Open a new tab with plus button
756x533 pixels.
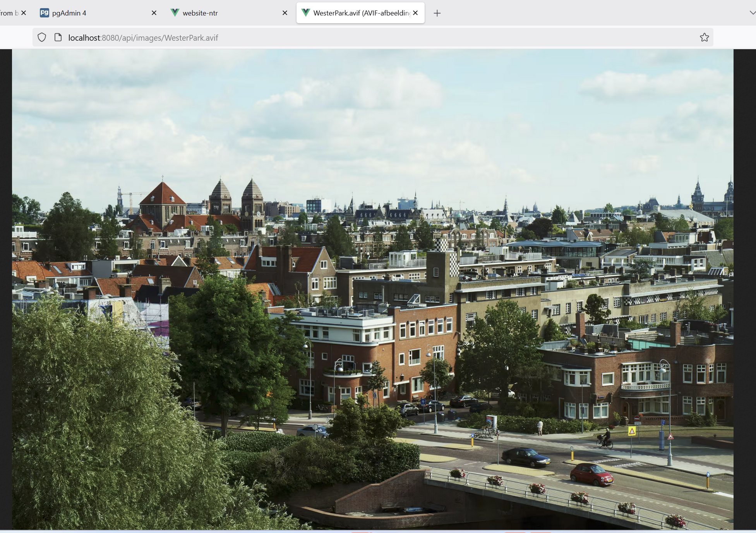437,13
